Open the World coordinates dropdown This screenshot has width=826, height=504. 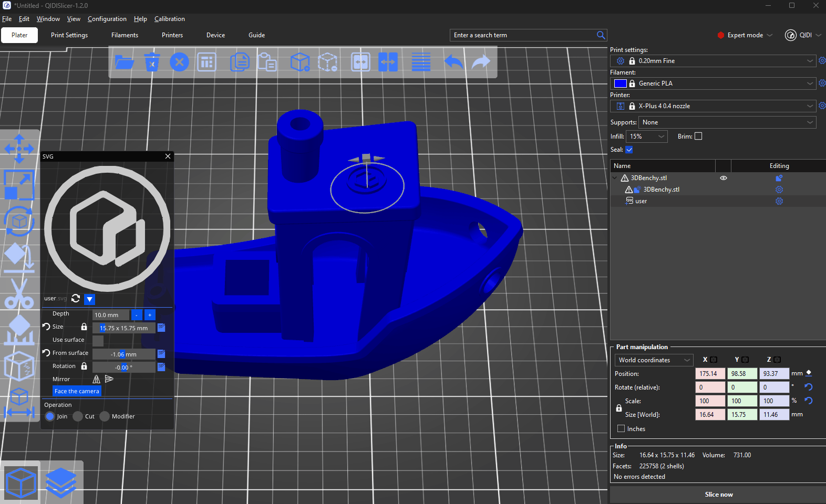tap(654, 360)
